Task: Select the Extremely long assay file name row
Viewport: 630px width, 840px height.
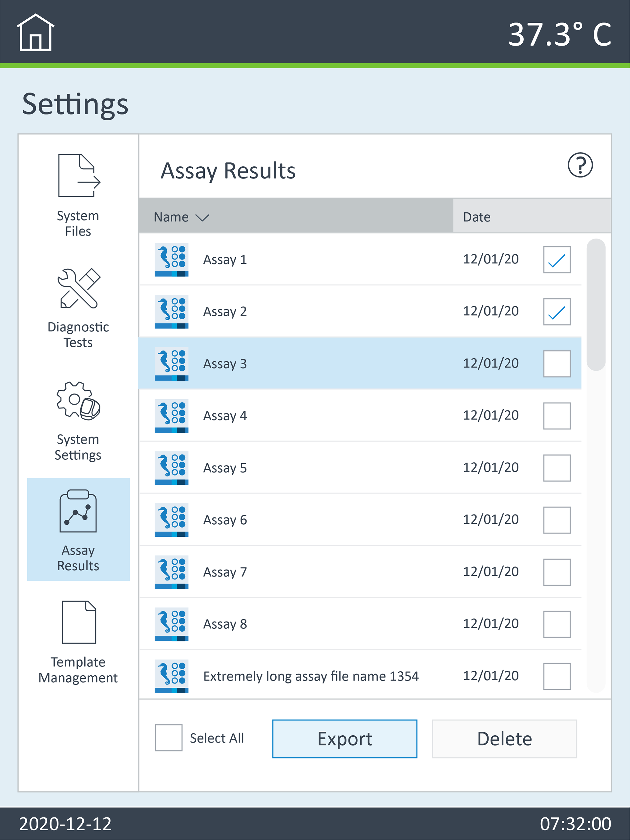Action: point(360,676)
